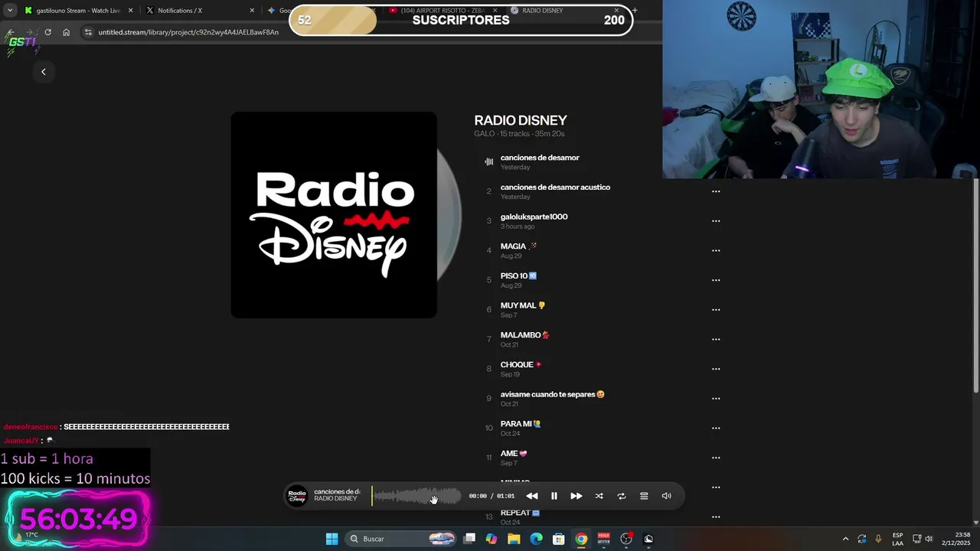Open options for 'avisame cuando te separes'
The height and width of the screenshot is (551, 980).
click(716, 399)
